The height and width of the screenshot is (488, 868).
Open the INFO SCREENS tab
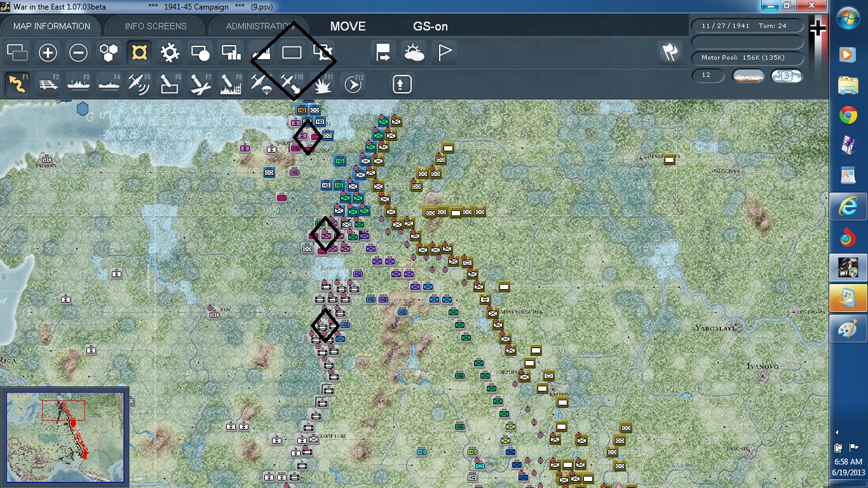(x=156, y=26)
